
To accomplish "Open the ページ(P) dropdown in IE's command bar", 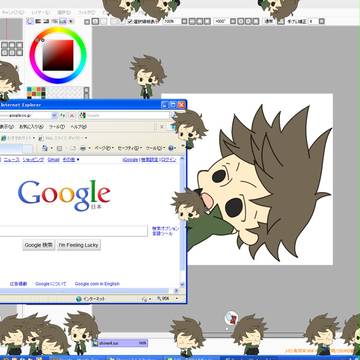I will click(x=104, y=148).
